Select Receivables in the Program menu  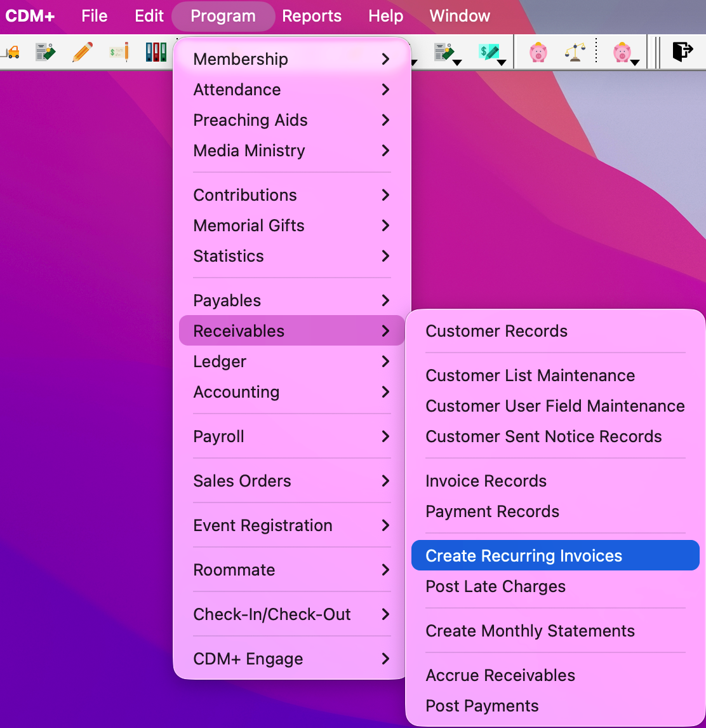pyautogui.click(x=291, y=330)
